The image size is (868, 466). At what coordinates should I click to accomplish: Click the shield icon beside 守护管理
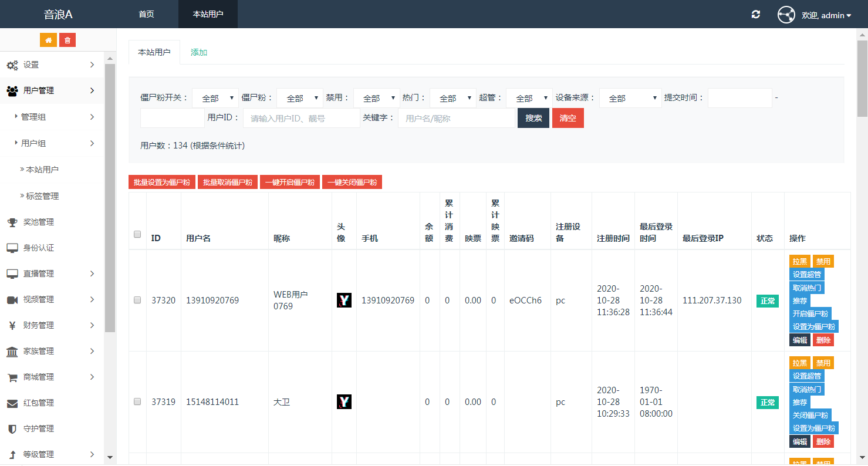(12, 429)
